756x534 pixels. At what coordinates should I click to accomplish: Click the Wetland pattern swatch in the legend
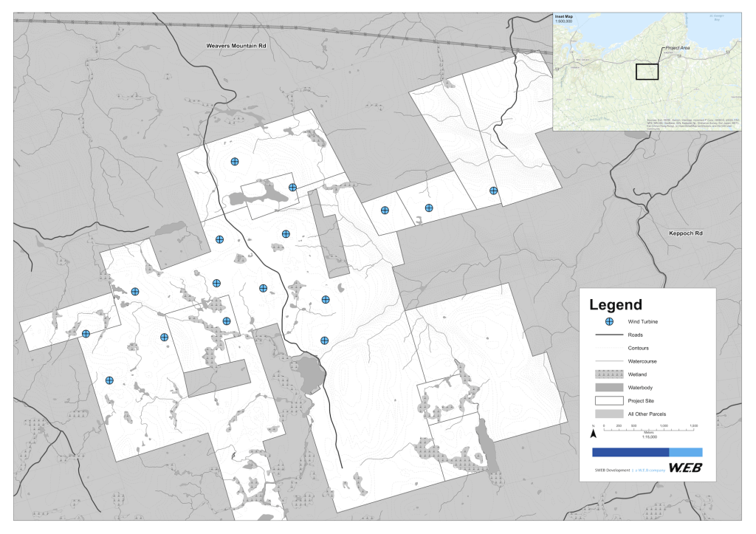(x=609, y=374)
